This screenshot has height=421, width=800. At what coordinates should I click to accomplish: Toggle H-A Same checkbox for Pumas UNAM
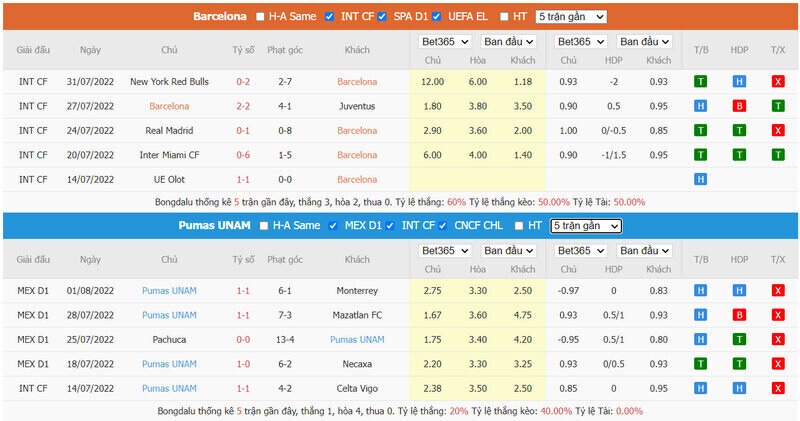[264, 226]
